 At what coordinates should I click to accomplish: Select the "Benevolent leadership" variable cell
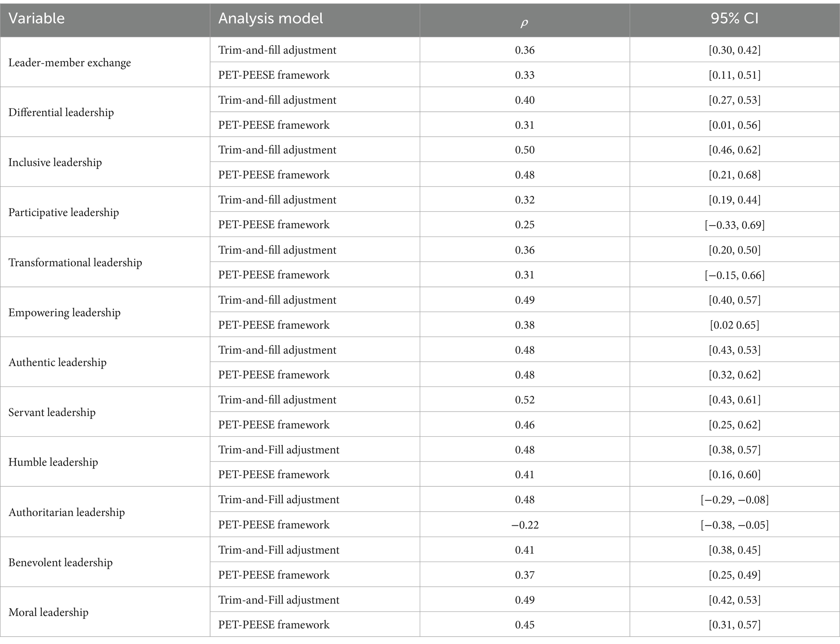tap(60, 563)
